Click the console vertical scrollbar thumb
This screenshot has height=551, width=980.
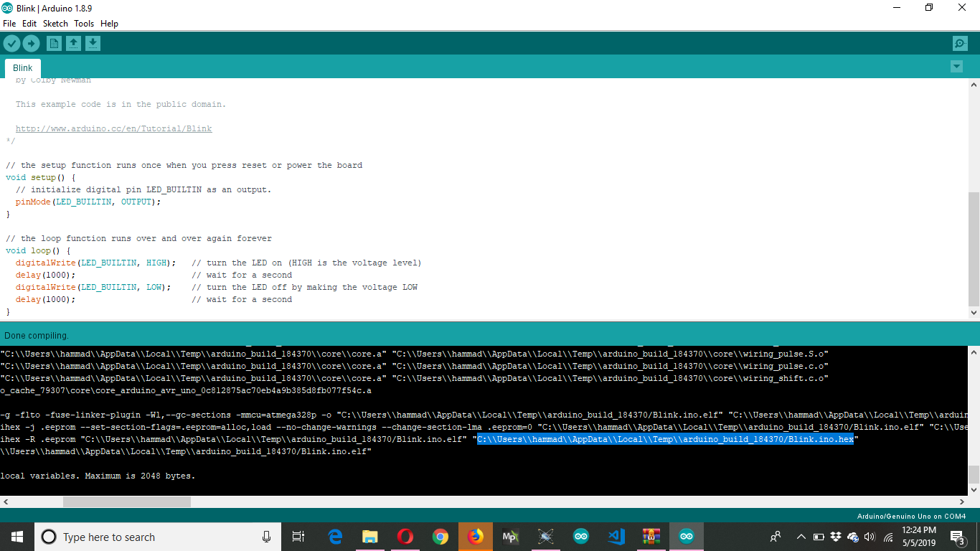pyautogui.click(x=974, y=474)
